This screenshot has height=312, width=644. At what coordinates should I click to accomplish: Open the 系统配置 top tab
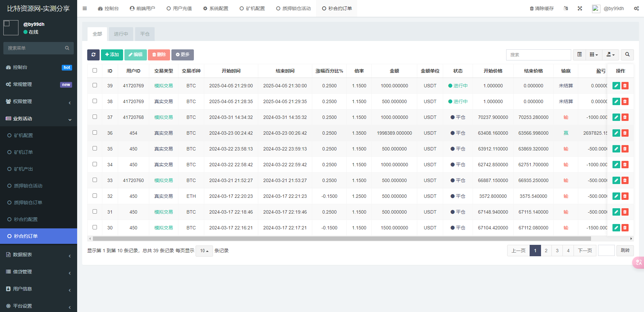pyautogui.click(x=215, y=8)
